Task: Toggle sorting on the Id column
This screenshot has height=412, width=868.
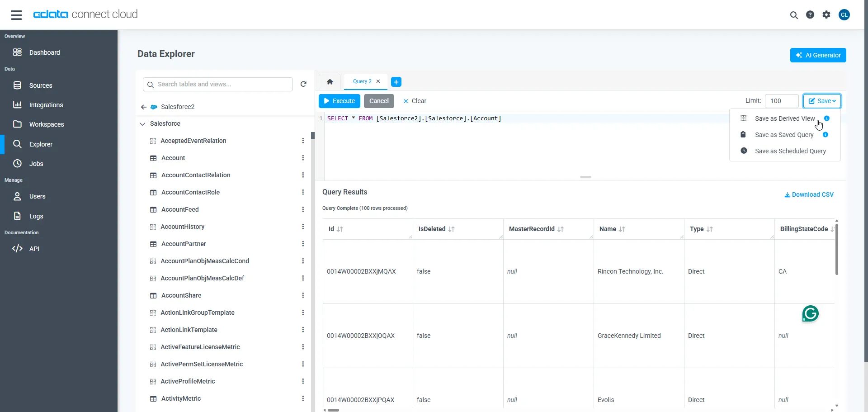Action: click(340, 229)
